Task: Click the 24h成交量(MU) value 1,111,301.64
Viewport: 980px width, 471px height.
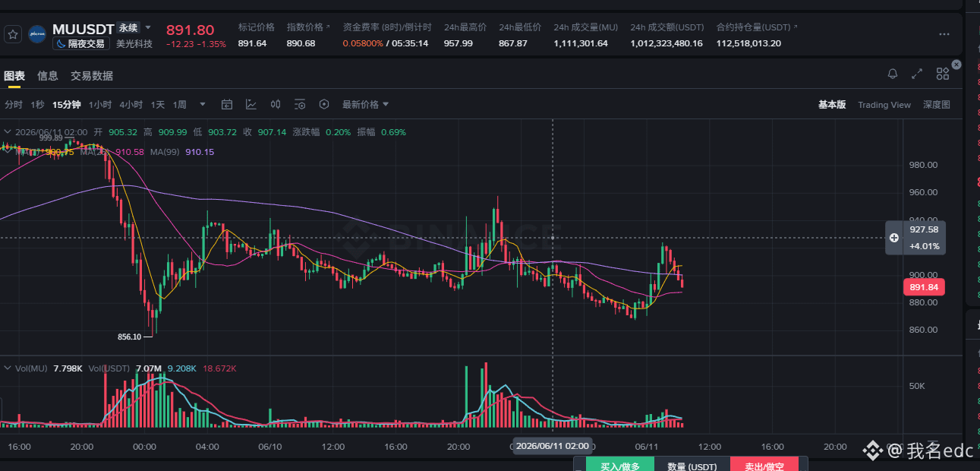Action: pyautogui.click(x=581, y=43)
